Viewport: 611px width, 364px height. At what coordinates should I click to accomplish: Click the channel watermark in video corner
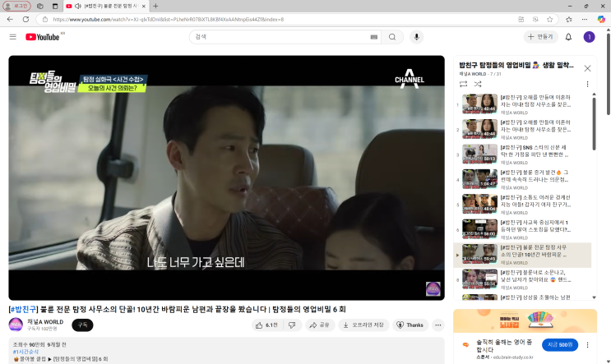point(433,289)
